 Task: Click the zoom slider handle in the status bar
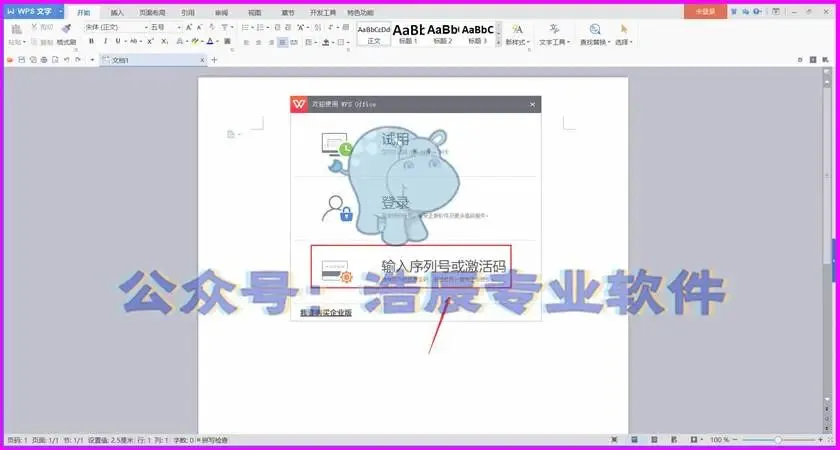tap(778, 440)
